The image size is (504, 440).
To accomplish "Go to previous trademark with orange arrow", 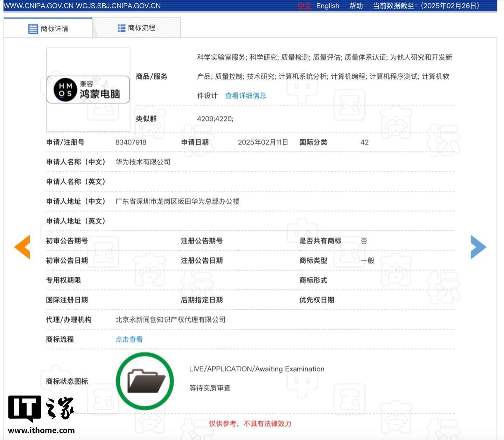I will tap(22, 247).
